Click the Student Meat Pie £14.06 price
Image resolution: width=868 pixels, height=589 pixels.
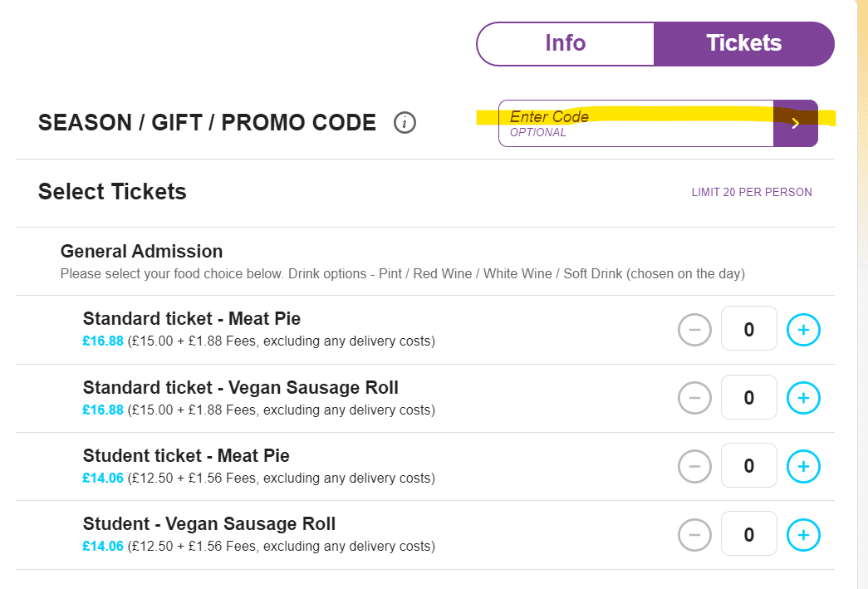103,478
